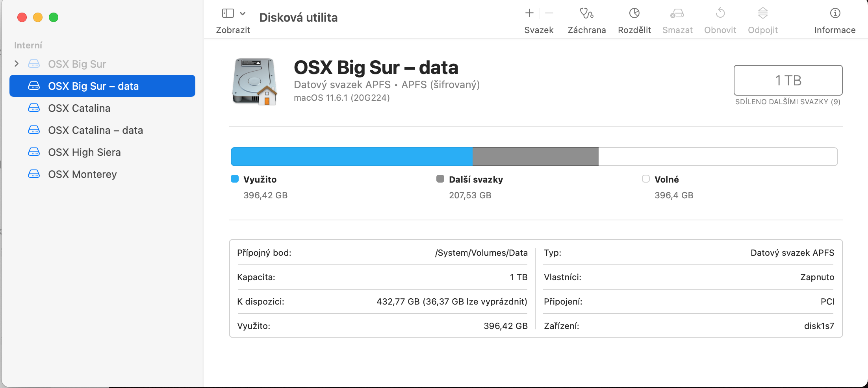Click the hard drive volume thumbnail icon

[x=255, y=82]
